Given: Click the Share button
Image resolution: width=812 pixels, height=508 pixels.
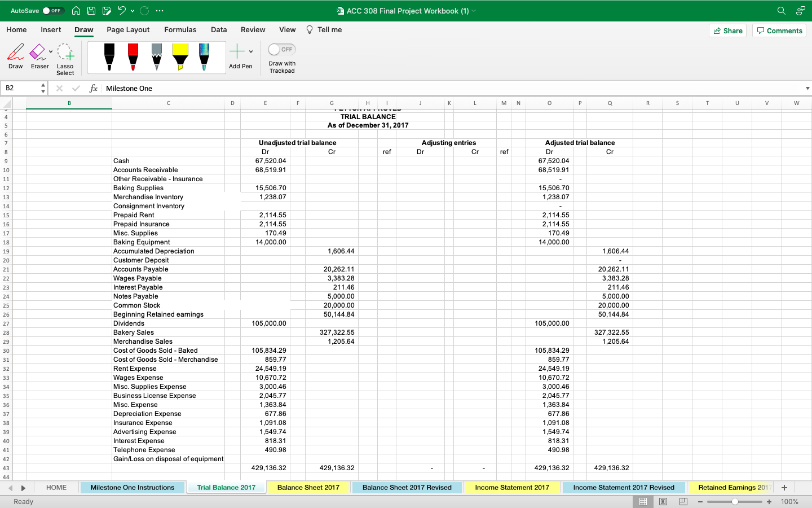Looking at the screenshot, I should (727, 31).
